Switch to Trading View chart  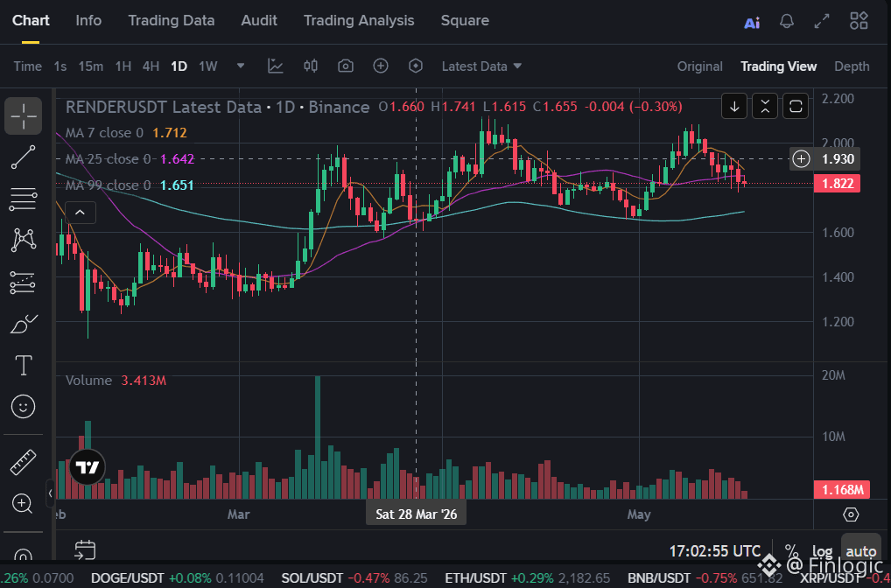point(778,66)
